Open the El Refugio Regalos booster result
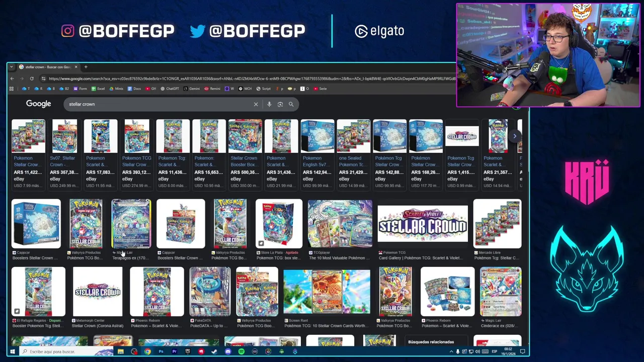The image size is (644, 362). point(38,298)
